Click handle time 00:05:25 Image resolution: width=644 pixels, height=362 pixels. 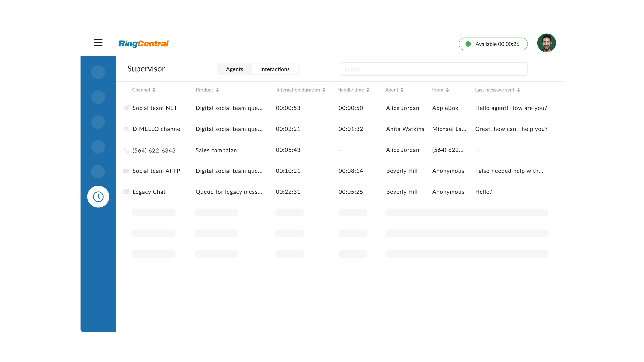(351, 192)
